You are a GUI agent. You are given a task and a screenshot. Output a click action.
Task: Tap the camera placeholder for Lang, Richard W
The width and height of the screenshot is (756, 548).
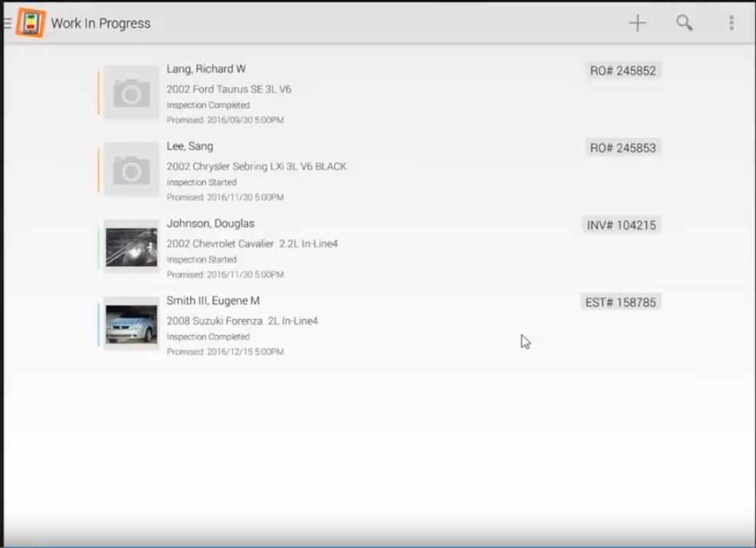pos(130,92)
